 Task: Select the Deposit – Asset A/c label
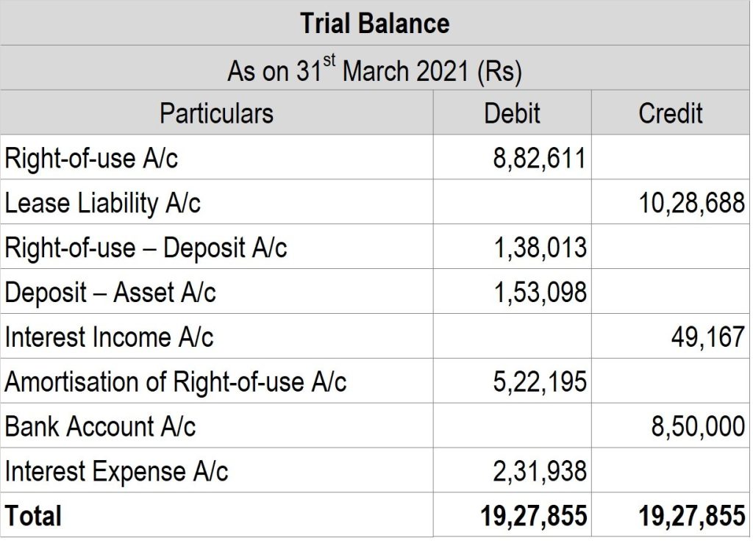click(x=110, y=292)
